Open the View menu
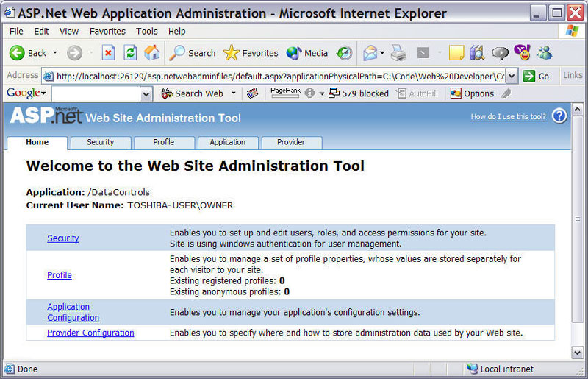This screenshot has width=588, height=379. (69, 31)
